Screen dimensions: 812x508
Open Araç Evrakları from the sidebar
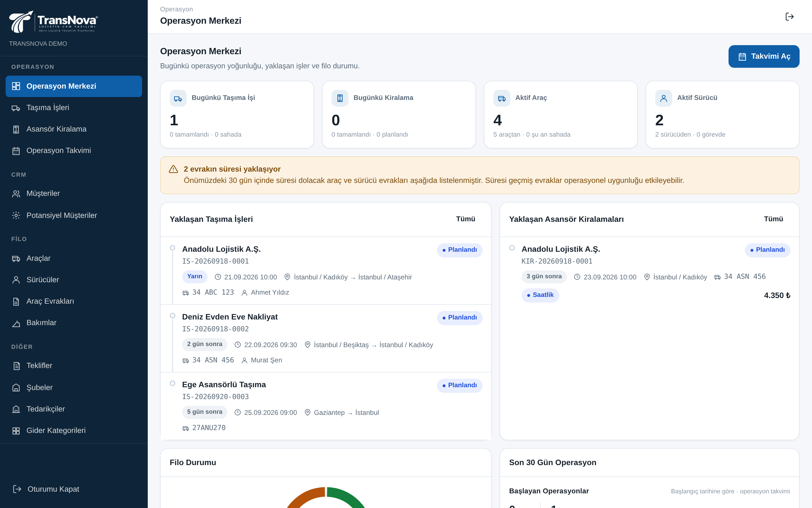point(74,301)
